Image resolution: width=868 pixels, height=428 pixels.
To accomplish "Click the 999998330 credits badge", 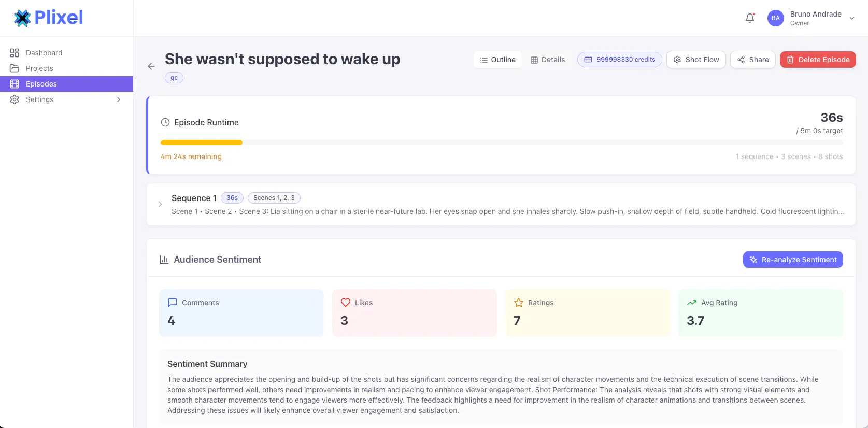I will 620,60.
